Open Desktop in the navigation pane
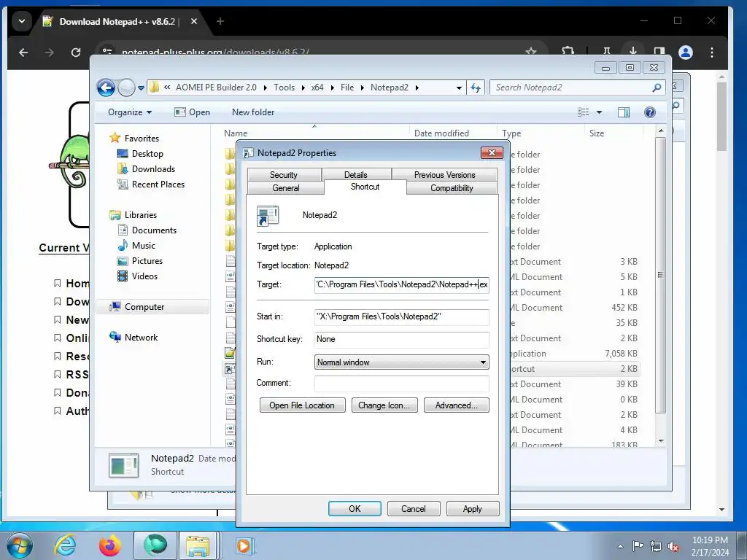Viewport: 747px width, 560px height. pyautogui.click(x=147, y=154)
